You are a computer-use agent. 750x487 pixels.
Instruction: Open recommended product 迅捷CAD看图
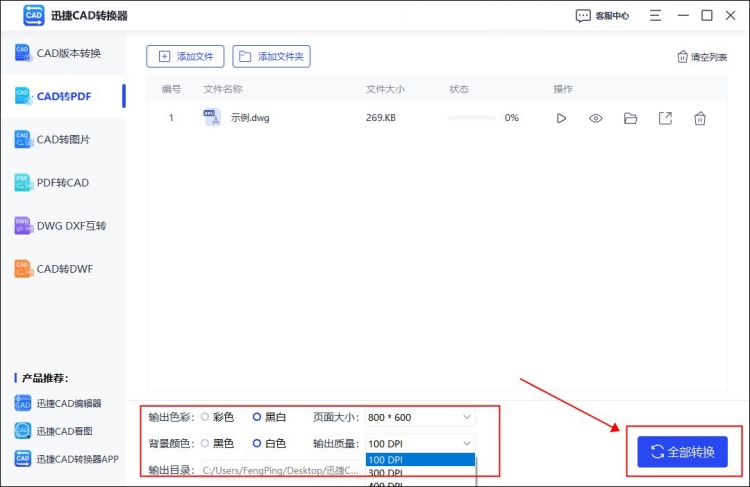pos(53,431)
